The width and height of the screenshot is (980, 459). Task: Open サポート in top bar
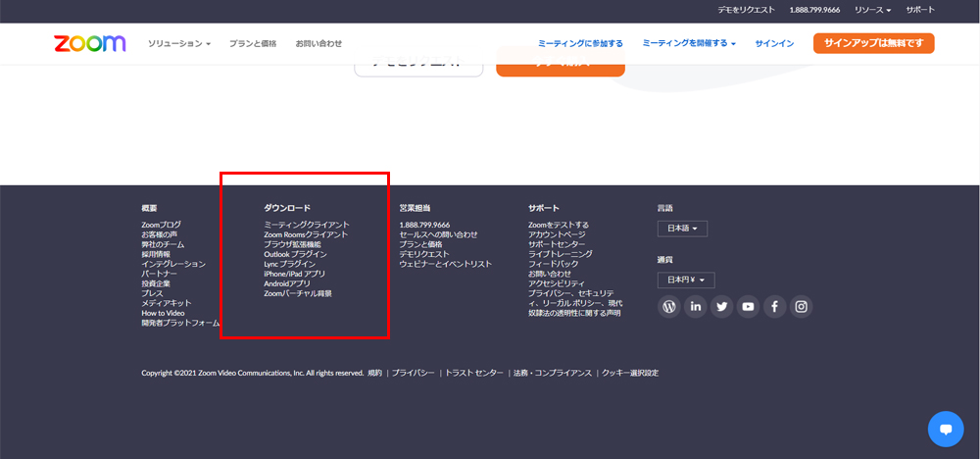pos(920,10)
